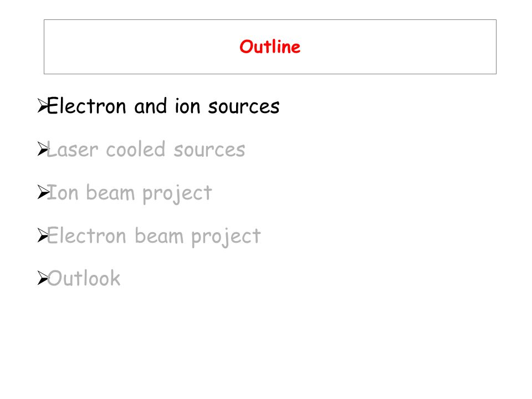Click the word cooled in the second bullet
This screenshot has width=532, height=399.
136,150
